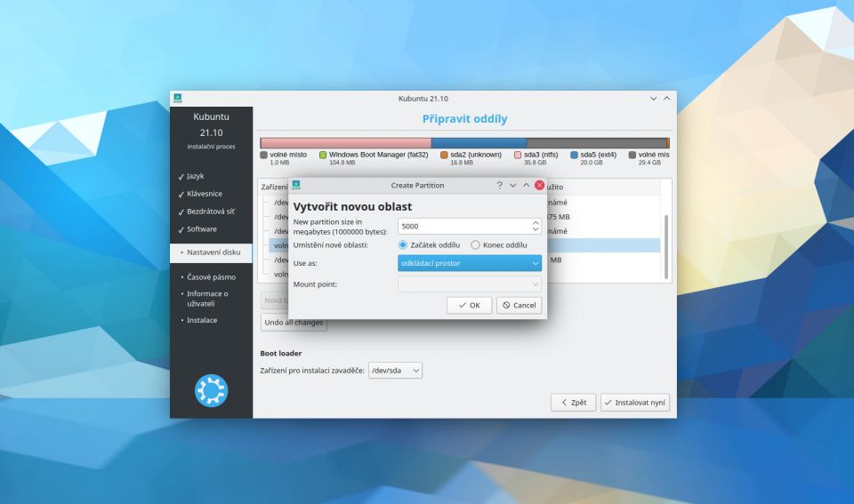The height and width of the screenshot is (504, 854).
Task: Click the Zpět back button
Action: coord(573,403)
